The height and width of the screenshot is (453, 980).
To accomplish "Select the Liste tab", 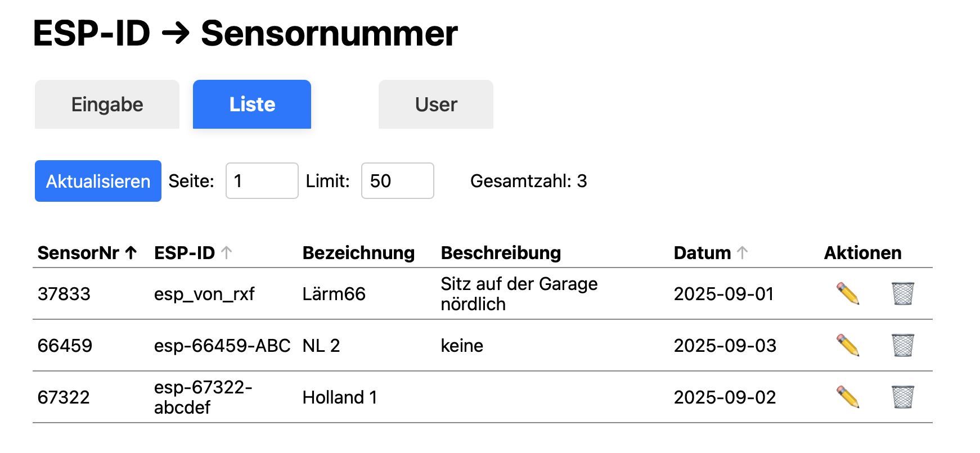I will click(x=252, y=105).
